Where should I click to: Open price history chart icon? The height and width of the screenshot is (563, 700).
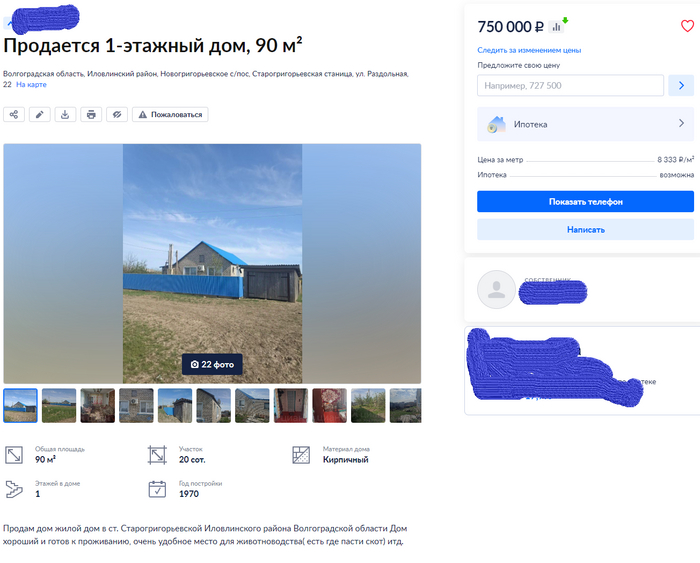[556, 27]
